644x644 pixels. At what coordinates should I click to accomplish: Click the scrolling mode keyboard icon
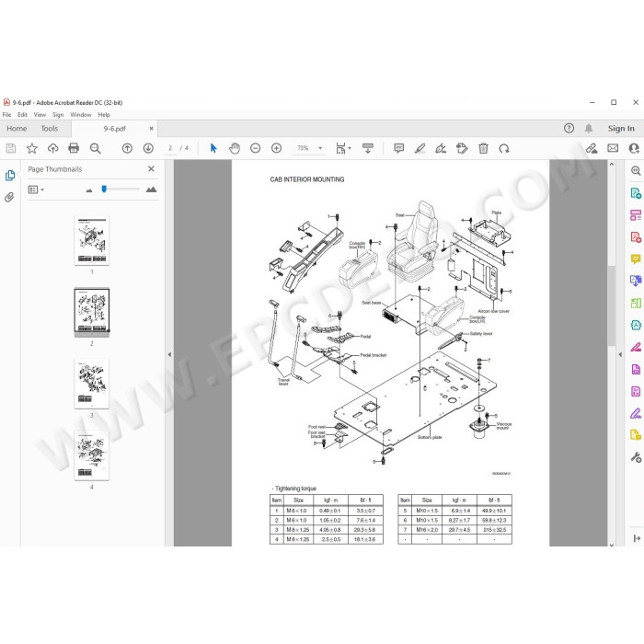point(368,148)
